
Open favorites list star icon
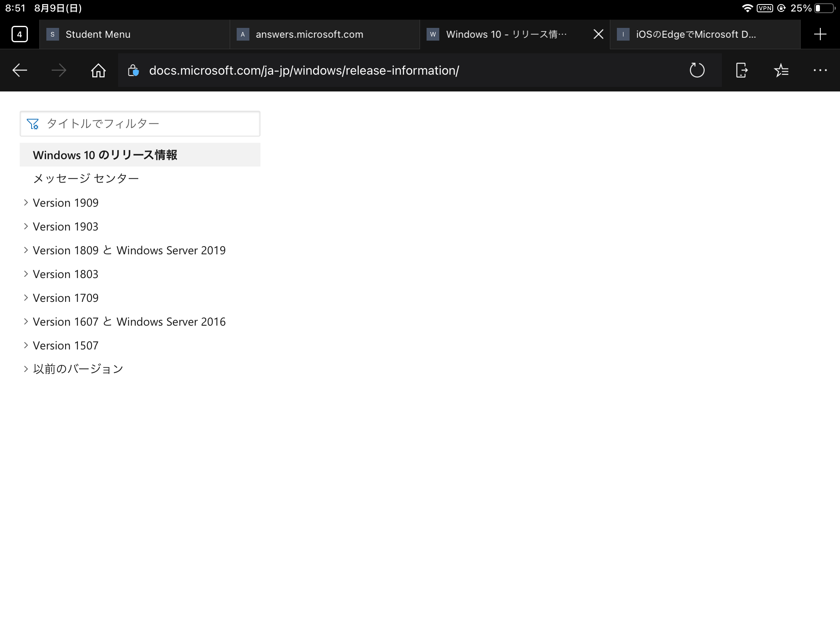pyautogui.click(x=781, y=71)
